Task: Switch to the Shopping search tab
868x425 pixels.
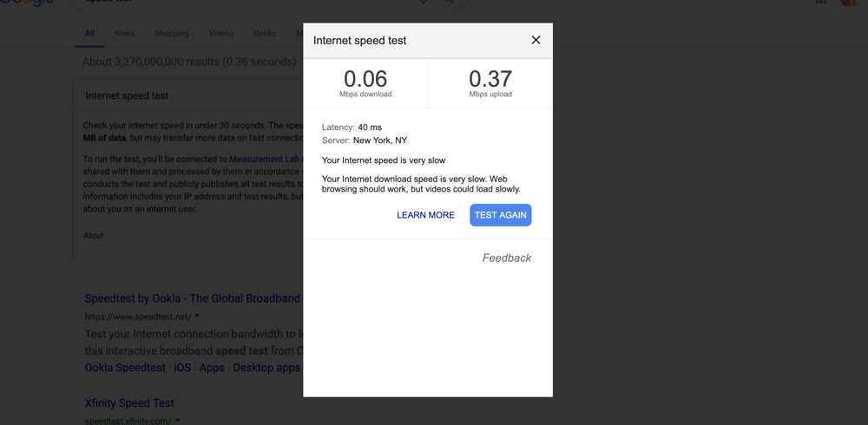Action: tap(172, 33)
